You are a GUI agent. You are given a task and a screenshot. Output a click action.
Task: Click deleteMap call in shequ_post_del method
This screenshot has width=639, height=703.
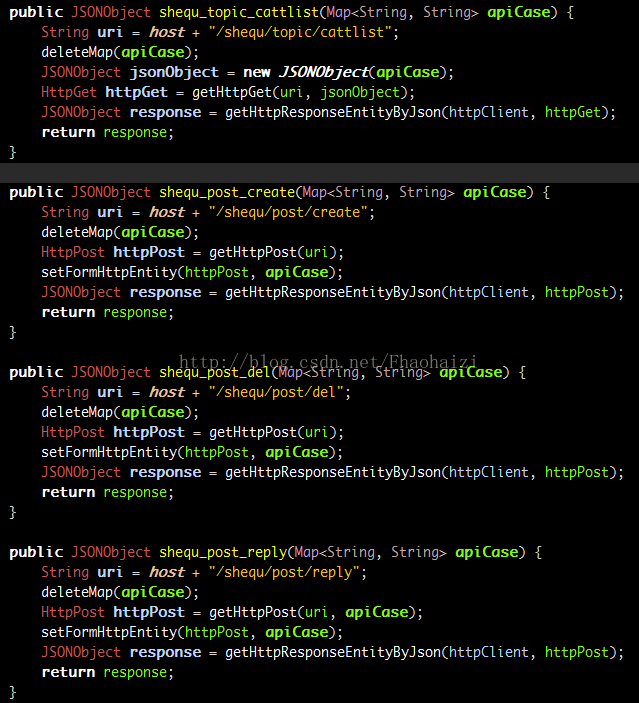click(77, 412)
